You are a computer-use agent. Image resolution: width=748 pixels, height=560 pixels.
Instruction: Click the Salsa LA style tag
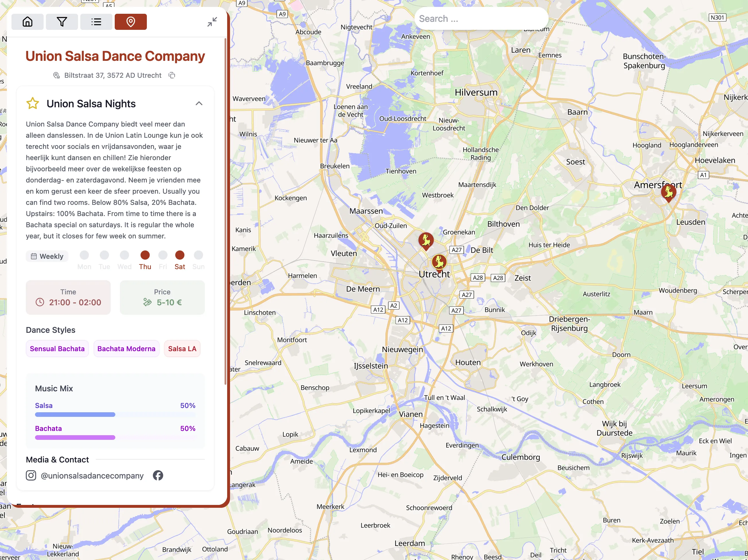point(182,349)
